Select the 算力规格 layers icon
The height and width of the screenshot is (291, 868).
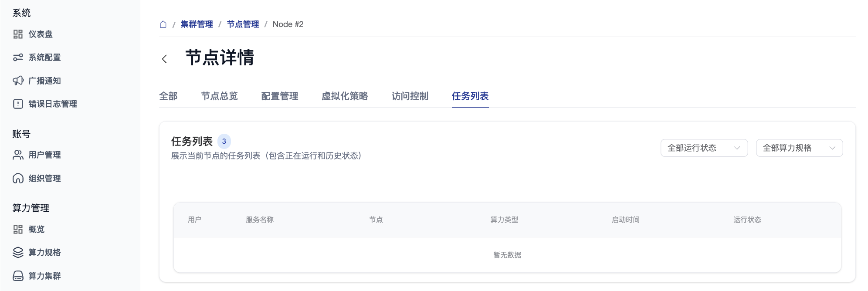18,253
